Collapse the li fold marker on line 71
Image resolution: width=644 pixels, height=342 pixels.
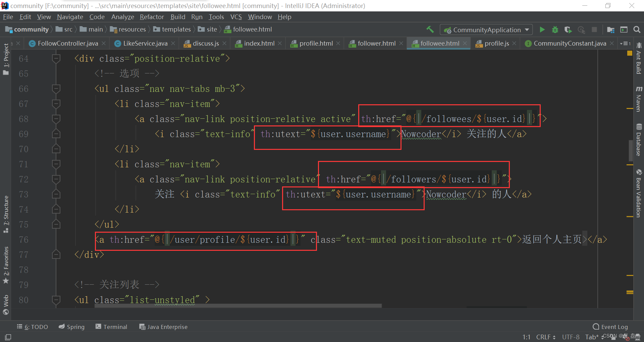point(56,164)
